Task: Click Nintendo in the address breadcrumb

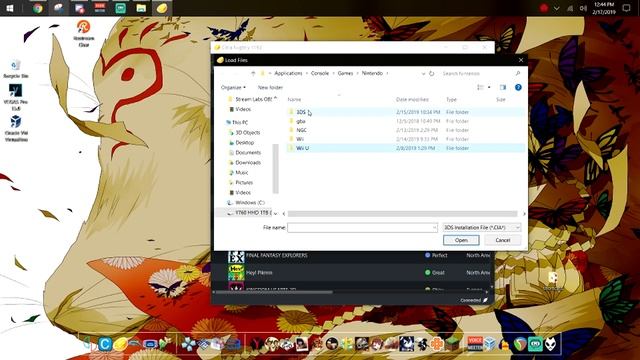Action: click(x=372, y=73)
